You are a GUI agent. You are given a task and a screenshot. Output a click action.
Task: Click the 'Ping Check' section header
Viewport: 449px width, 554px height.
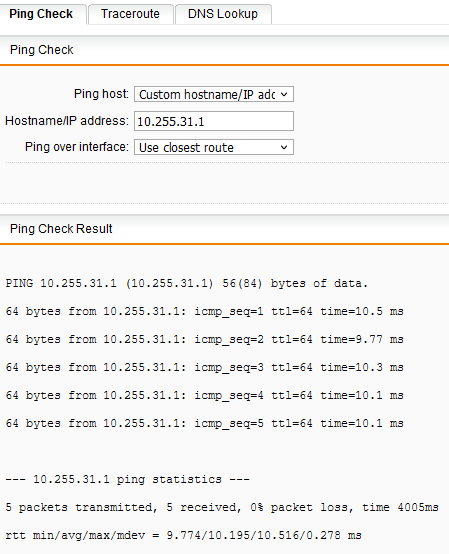click(42, 50)
